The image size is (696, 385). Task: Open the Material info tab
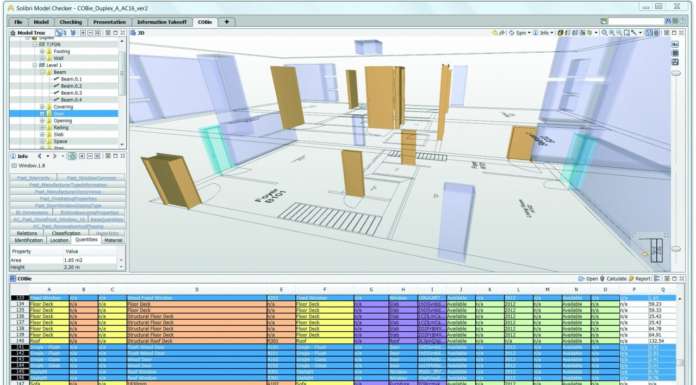[113, 240]
